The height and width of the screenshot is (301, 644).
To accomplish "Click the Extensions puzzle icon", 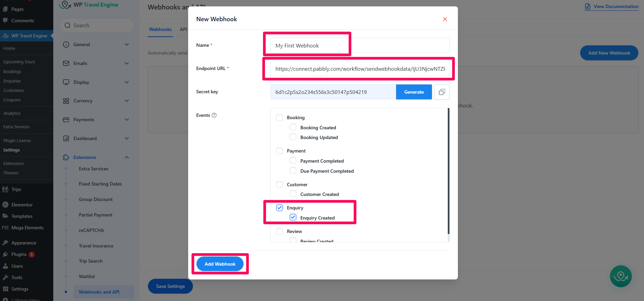I will pos(66,157).
